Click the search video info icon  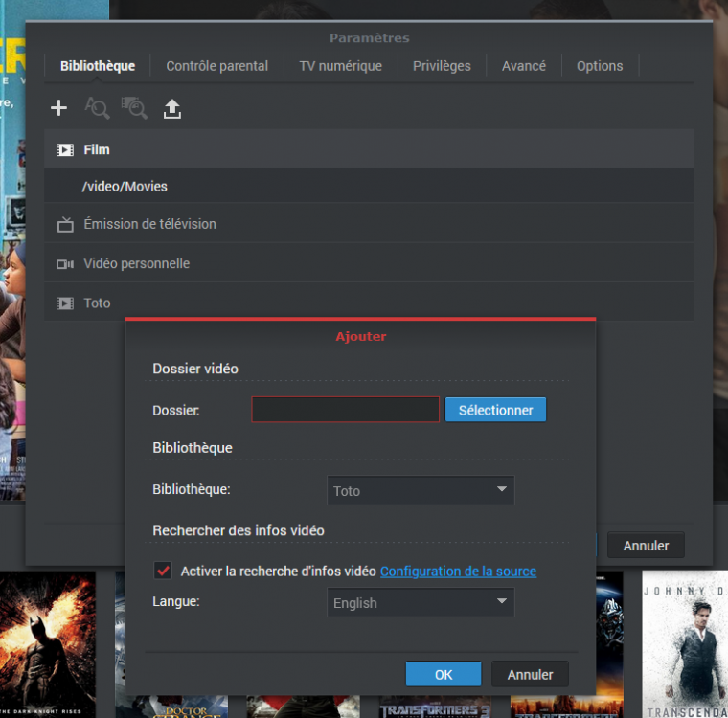point(97,108)
